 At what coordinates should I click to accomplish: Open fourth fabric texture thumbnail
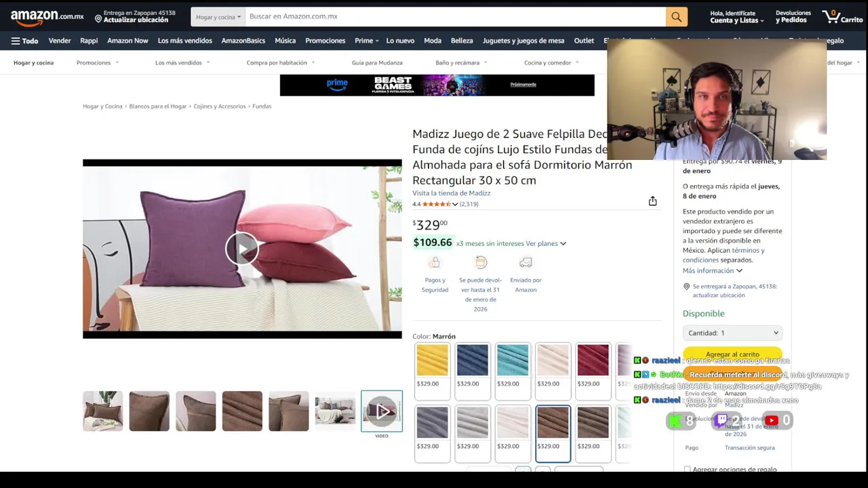coord(242,411)
